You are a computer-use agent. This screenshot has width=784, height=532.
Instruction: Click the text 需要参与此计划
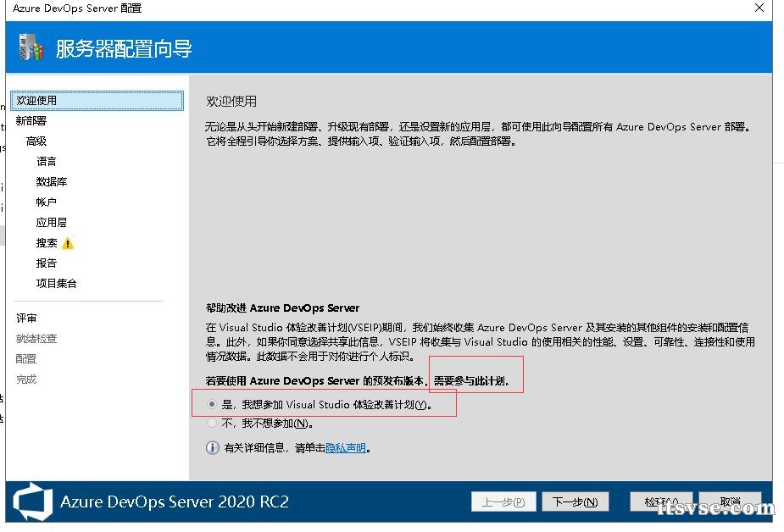471,380
